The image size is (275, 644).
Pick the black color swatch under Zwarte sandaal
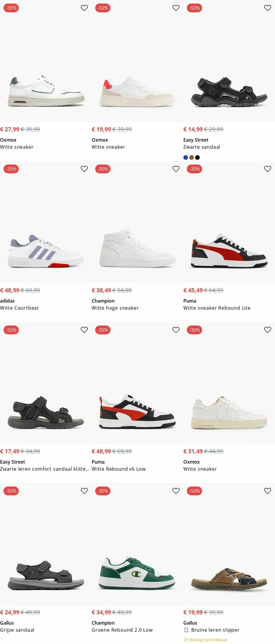(198, 158)
